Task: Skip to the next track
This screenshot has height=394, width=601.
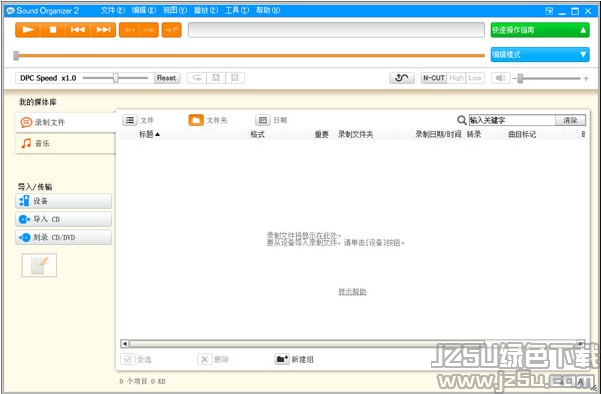Action: pyautogui.click(x=103, y=30)
